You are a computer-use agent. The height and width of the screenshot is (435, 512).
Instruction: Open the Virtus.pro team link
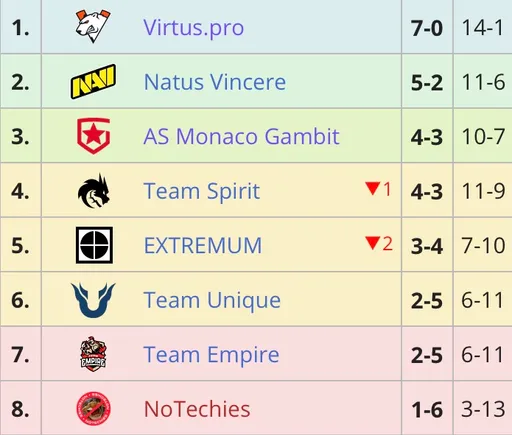pyautogui.click(x=194, y=27)
